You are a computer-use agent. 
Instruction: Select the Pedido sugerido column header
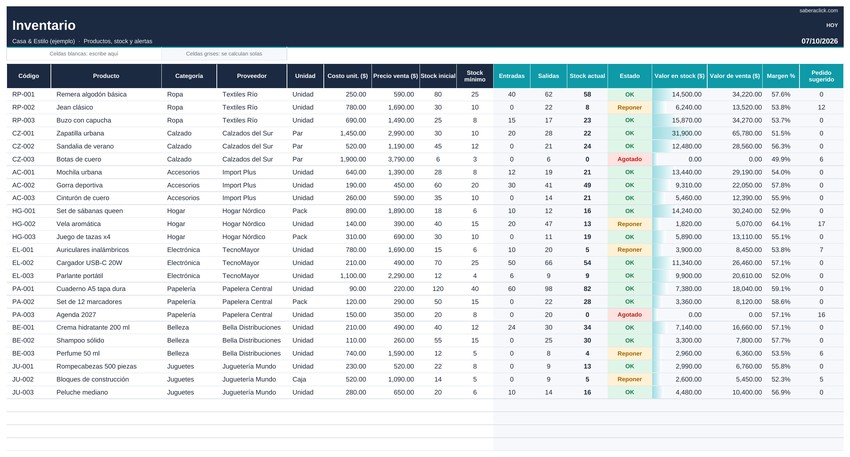tap(821, 76)
